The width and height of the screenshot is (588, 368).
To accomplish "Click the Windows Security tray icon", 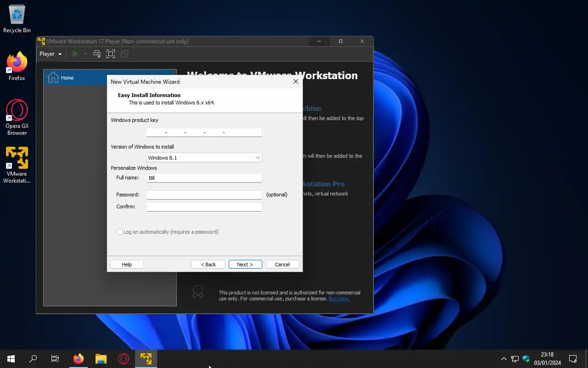I will pos(526,359).
